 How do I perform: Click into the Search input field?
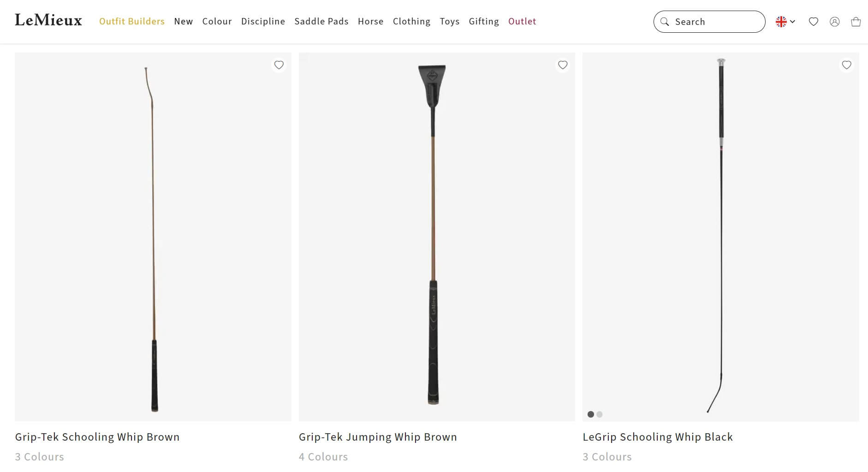(715, 22)
